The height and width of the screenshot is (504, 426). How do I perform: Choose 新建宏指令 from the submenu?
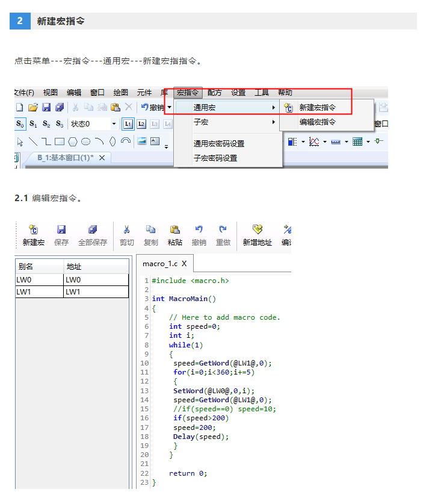pos(317,108)
